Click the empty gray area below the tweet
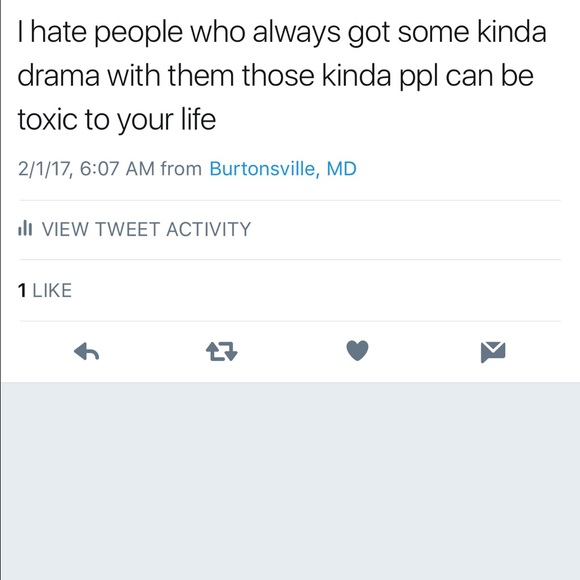 pyautogui.click(x=291, y=481)
